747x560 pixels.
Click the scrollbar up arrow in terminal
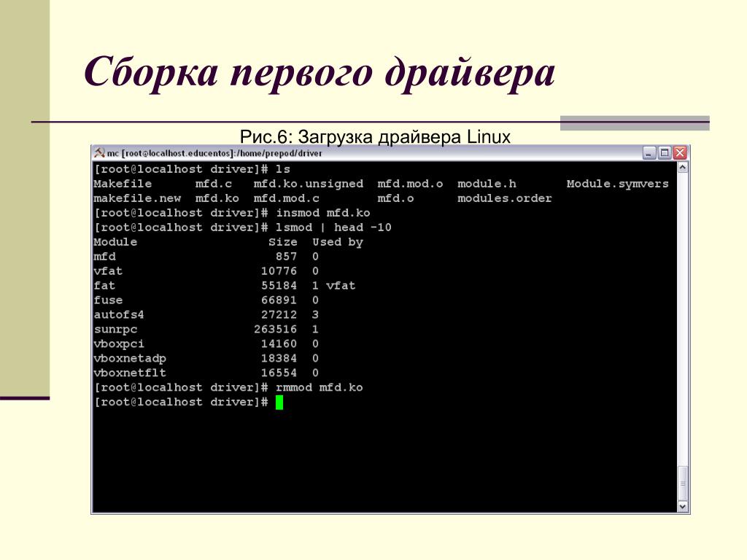point(683,168)
